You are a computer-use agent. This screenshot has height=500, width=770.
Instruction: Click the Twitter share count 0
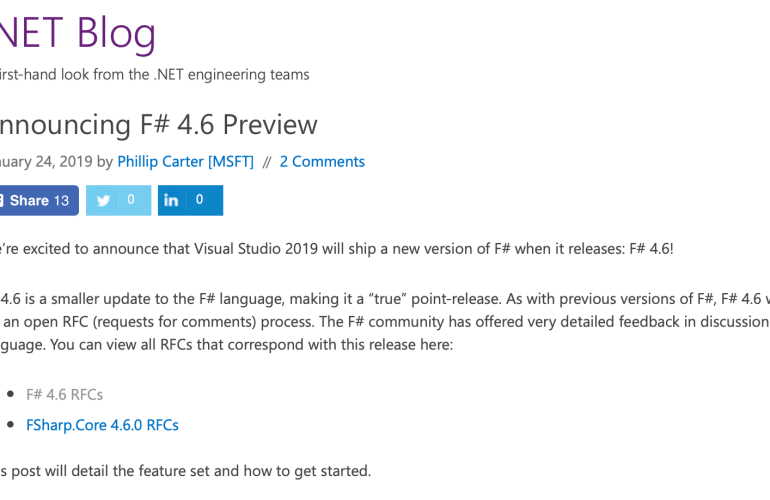pos(131,200)
